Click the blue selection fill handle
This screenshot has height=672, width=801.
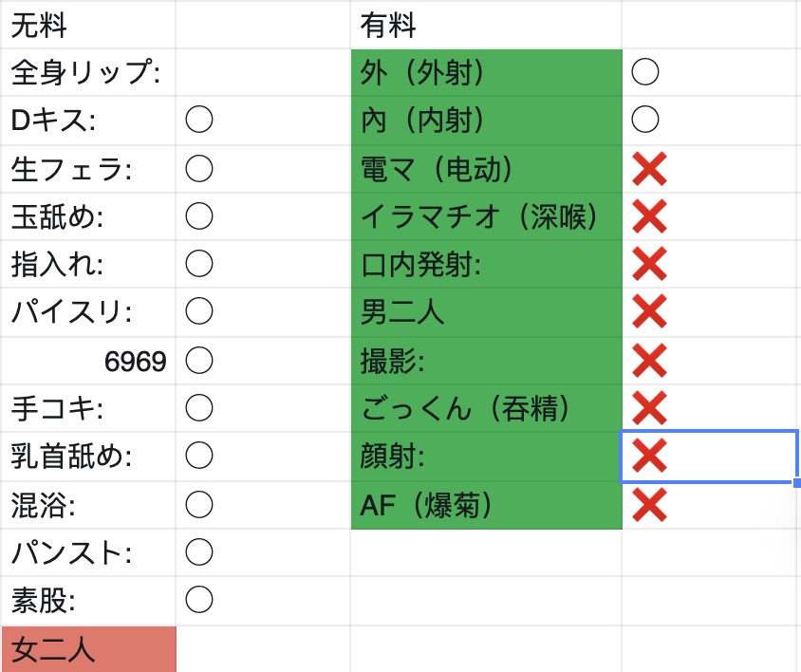coord(796,482)
